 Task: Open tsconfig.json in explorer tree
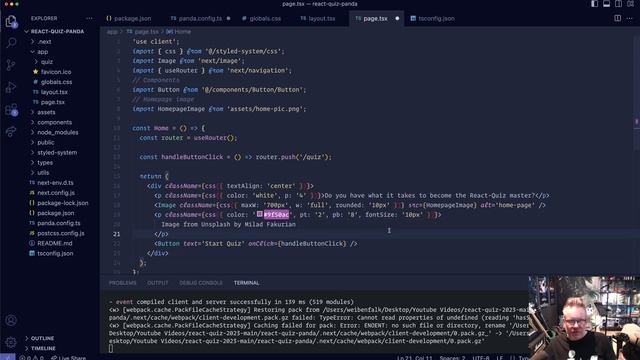tap(55, 253)
